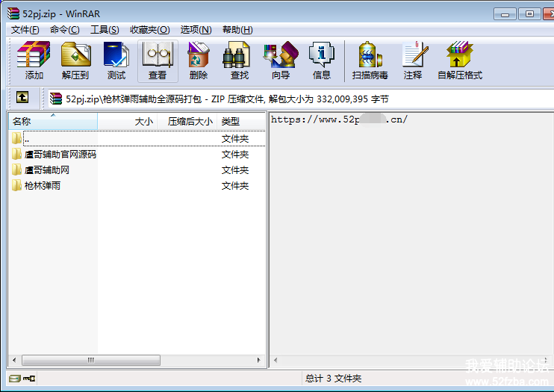
Task: Click the comment pane scroll left arrow
Action: 276,360
